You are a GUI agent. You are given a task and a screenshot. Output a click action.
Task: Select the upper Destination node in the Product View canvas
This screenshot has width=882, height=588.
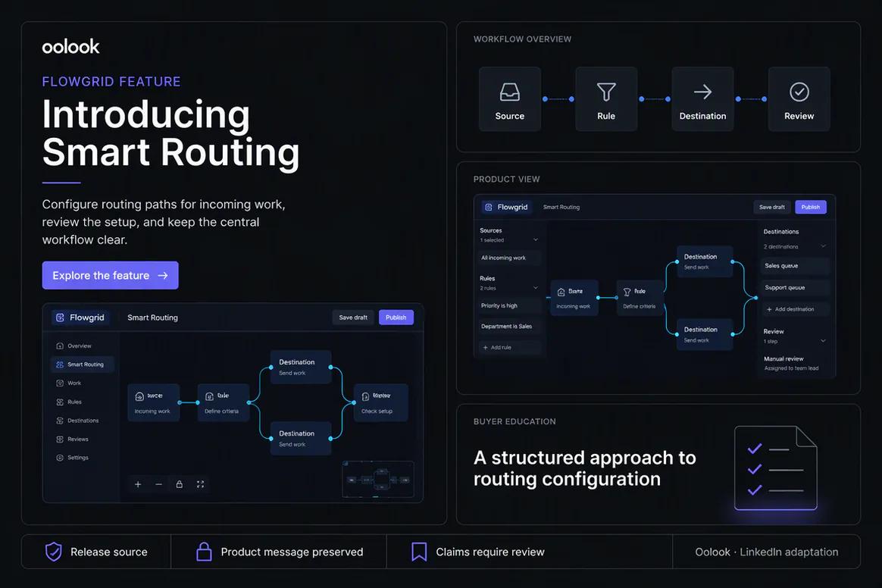pos(705,261)
